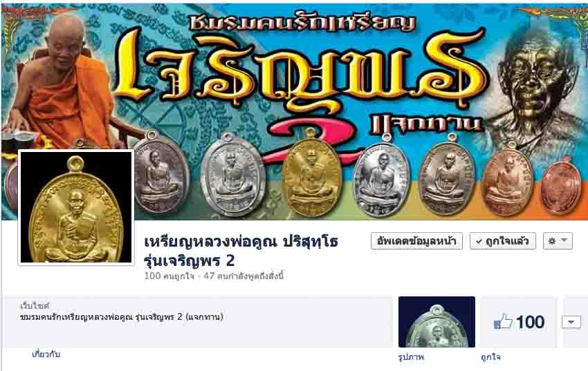Expand the dropdown arrow beside 100 likes

(x=571, y=322)
